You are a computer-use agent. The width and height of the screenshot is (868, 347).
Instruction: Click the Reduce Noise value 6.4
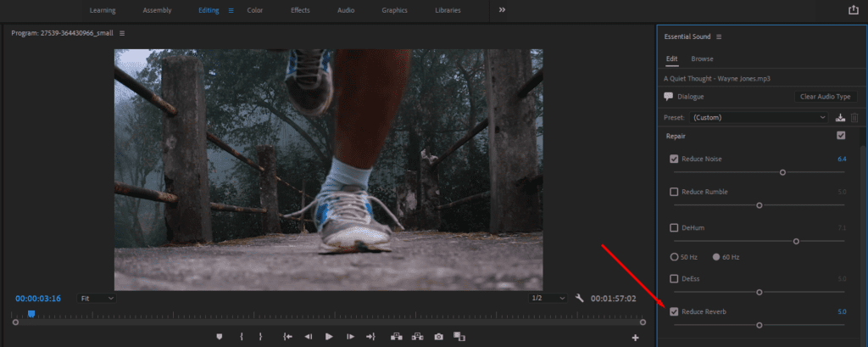(x=842, y=160)
